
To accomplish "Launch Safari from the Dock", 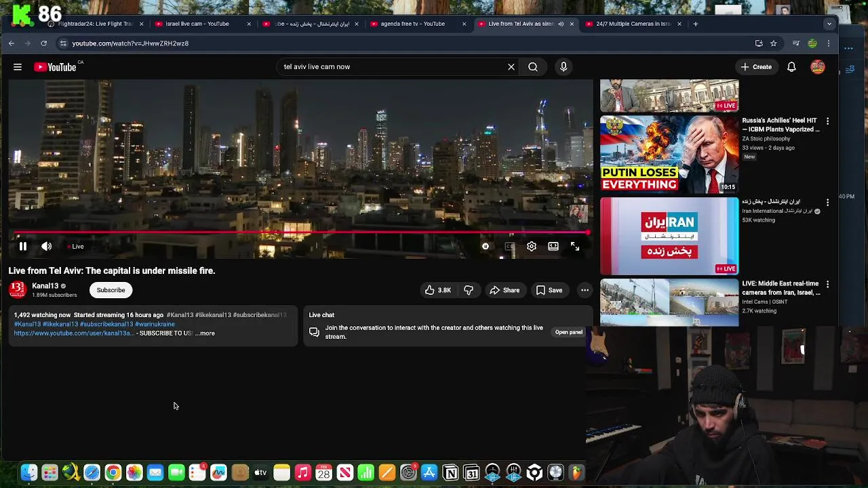I will point(92,472).
